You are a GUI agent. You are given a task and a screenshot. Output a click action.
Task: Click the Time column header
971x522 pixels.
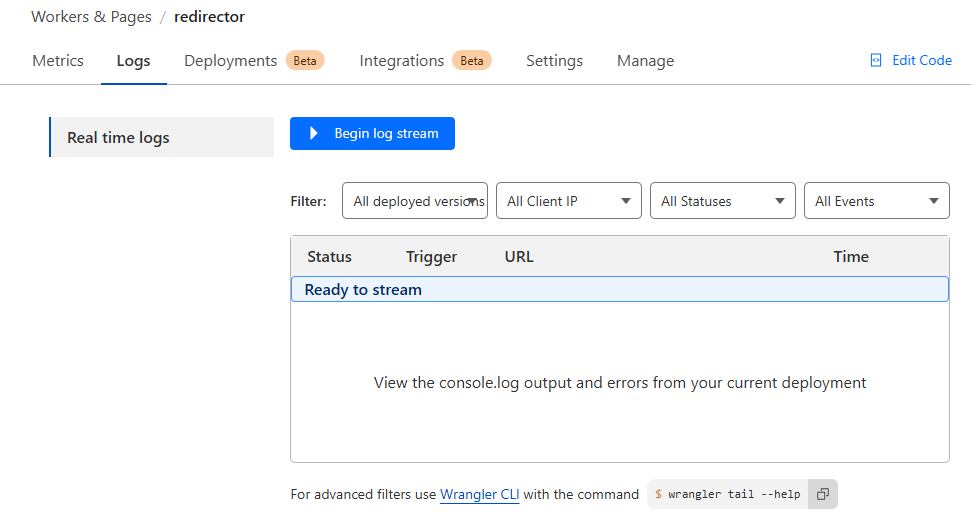850,257
